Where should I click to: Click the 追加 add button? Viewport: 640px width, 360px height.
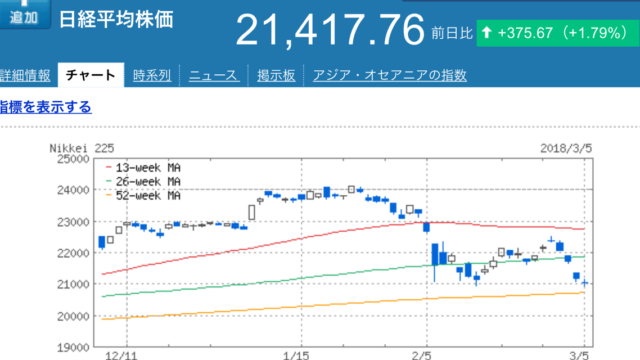point(24,13)
